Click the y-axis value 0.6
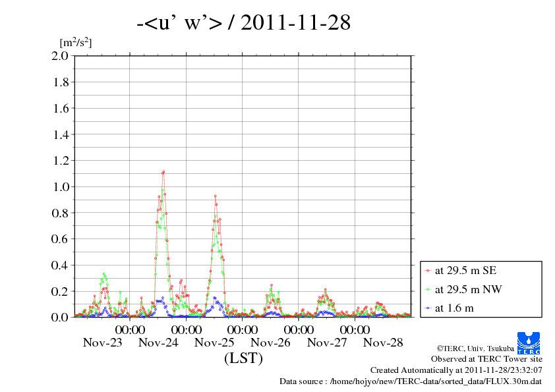Viewport: 555px width, 392px height. click(60, 238)
